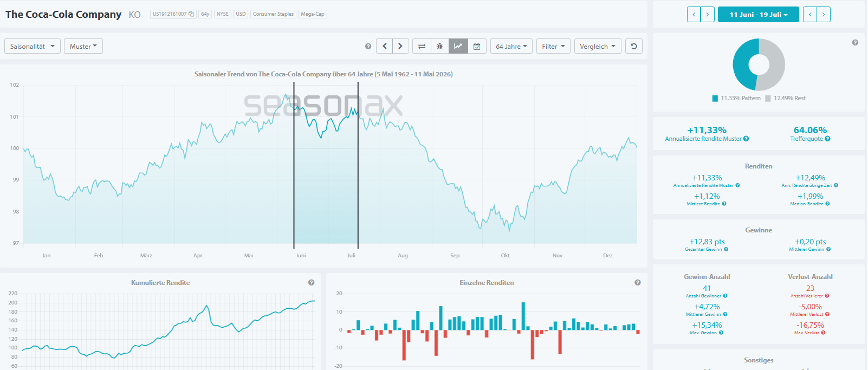Click help icon beside Anzahl Verlierer

[x=827, y=296]
